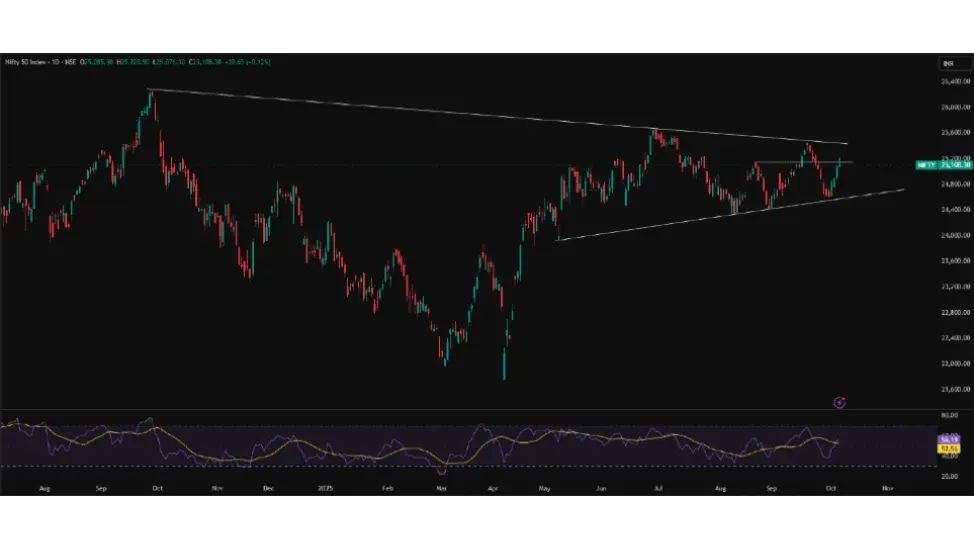Viewport: 974px width, 548px height.
Task: Click the 2025 label on time axis
Action: pos(325,489)
